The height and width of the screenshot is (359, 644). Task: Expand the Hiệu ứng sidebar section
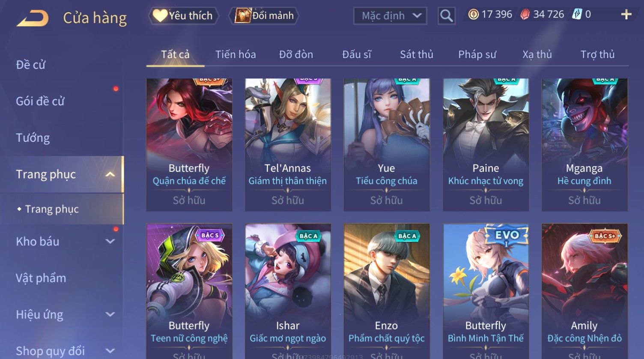(x=110, y=314)
